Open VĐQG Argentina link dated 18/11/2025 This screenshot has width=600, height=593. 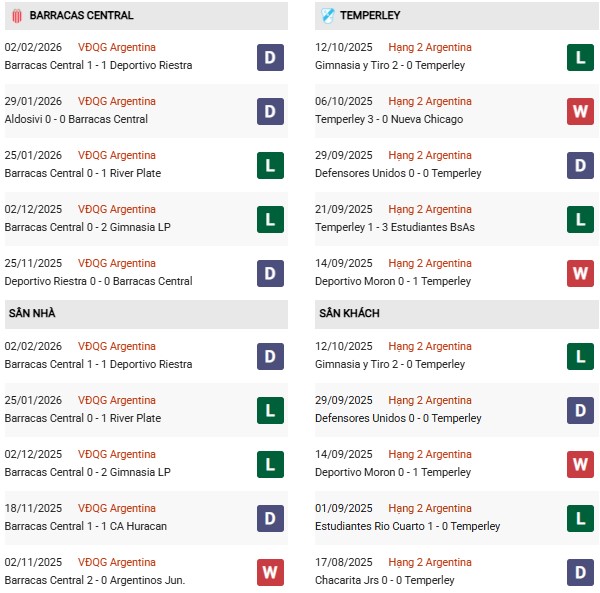click(117, 509)
